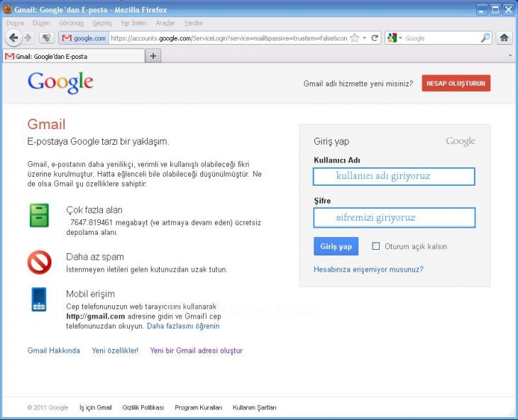The width and height of the screenshot is (518, 420).
Task: Open the Gizlilik Politikası footer link
Action: tap(143, 407)
